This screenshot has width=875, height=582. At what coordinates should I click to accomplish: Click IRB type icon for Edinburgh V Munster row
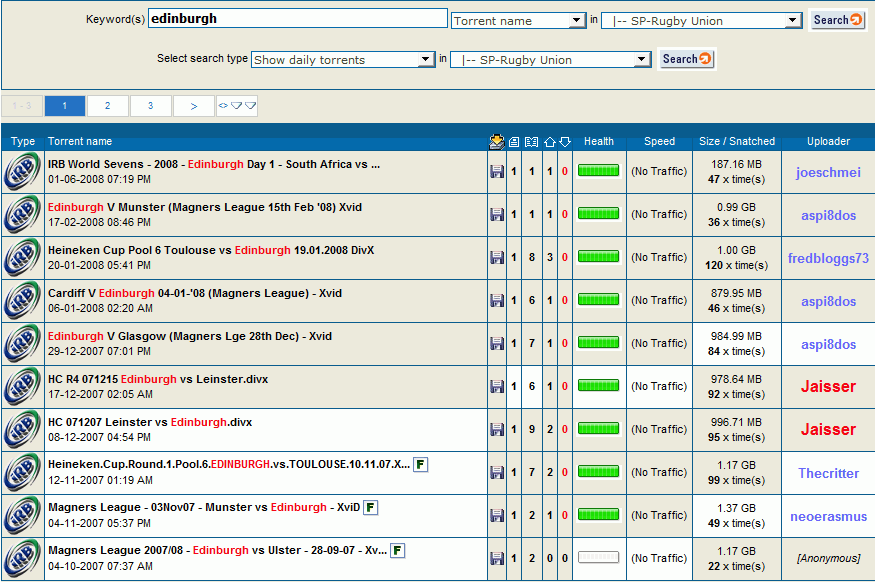(x=22, y=214)
